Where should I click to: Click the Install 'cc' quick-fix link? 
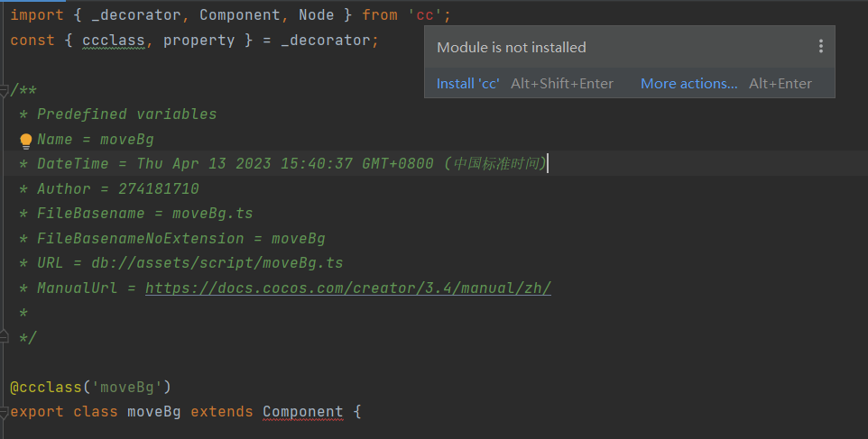coord(467,83)
